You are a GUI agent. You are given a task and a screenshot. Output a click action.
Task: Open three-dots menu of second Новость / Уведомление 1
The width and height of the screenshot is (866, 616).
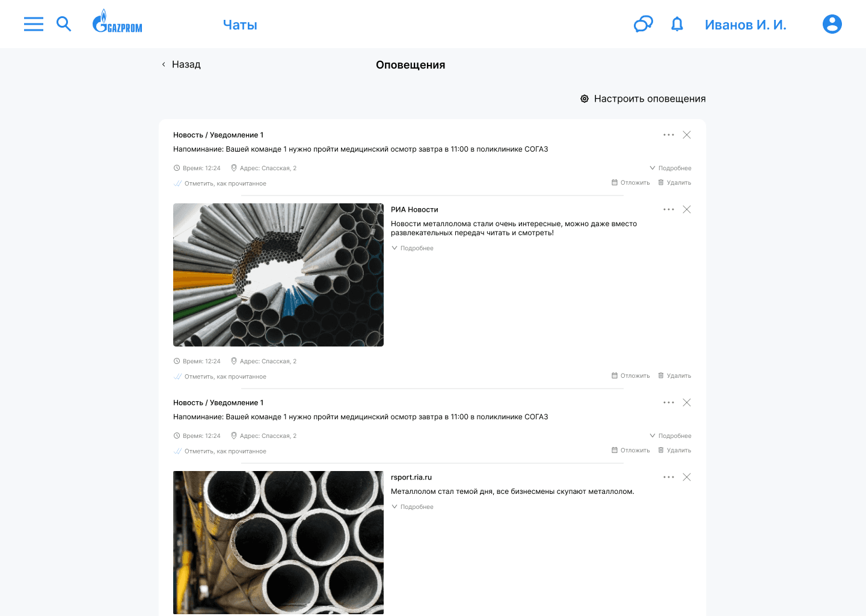(x=669, y=402)
